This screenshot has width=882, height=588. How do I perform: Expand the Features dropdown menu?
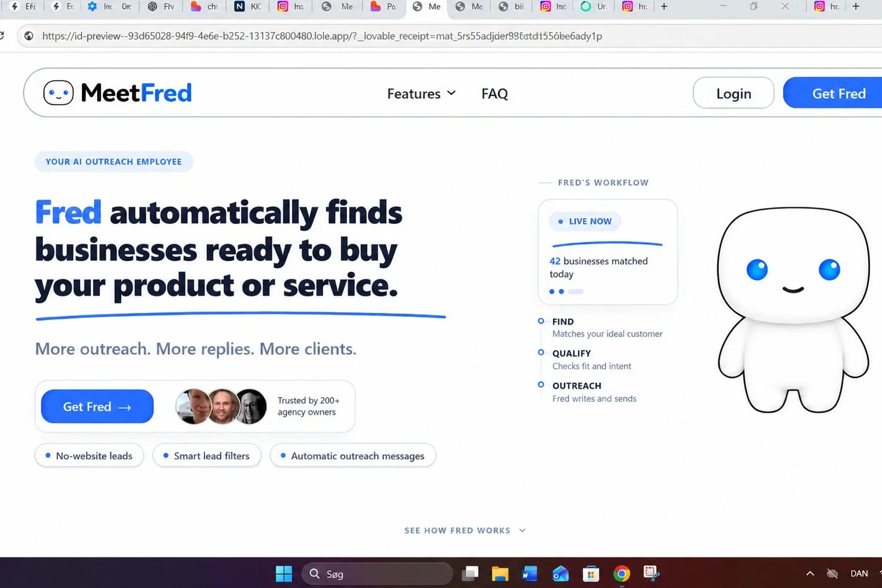pyautogui.click(x=421, y=93)
